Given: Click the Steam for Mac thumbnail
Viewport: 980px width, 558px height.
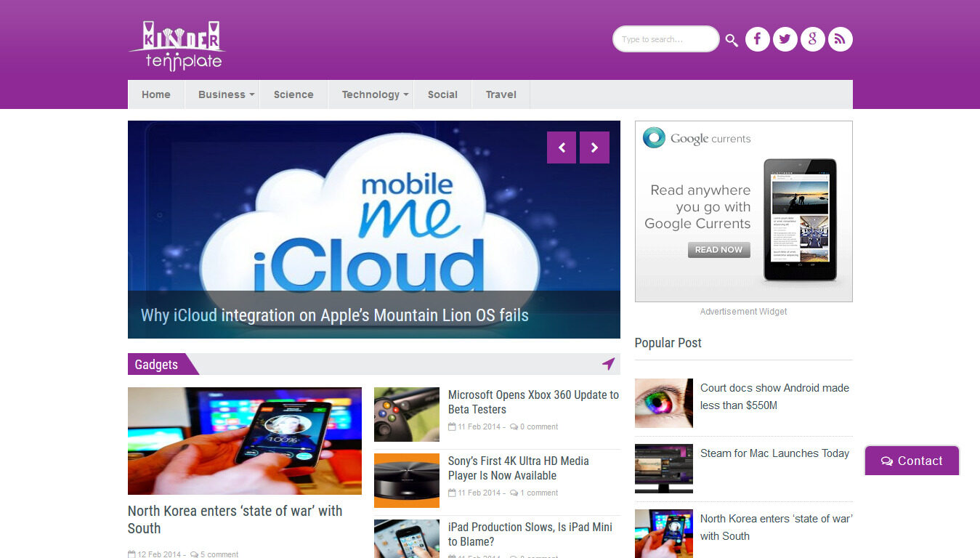Looking at the screenshot, I should point(664,469).
